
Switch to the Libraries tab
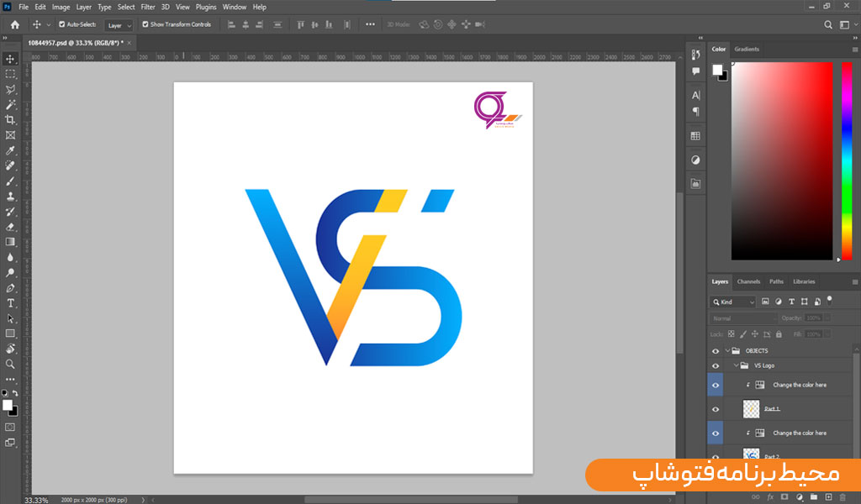tap(804, 282)
